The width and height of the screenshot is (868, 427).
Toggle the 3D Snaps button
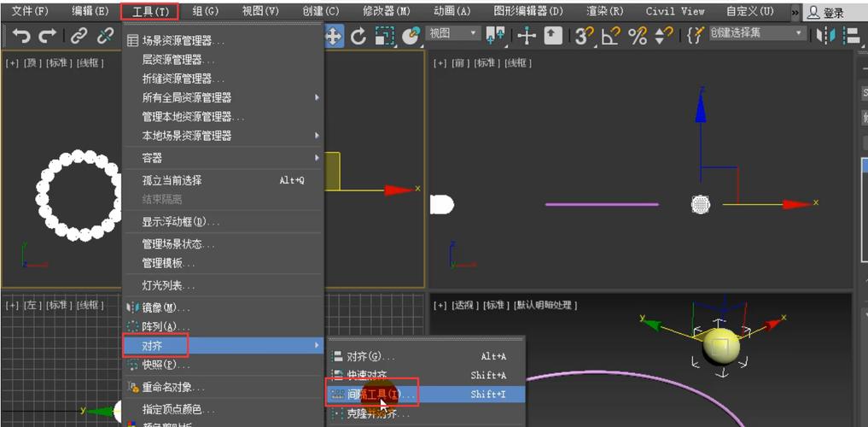click(584, 36)
